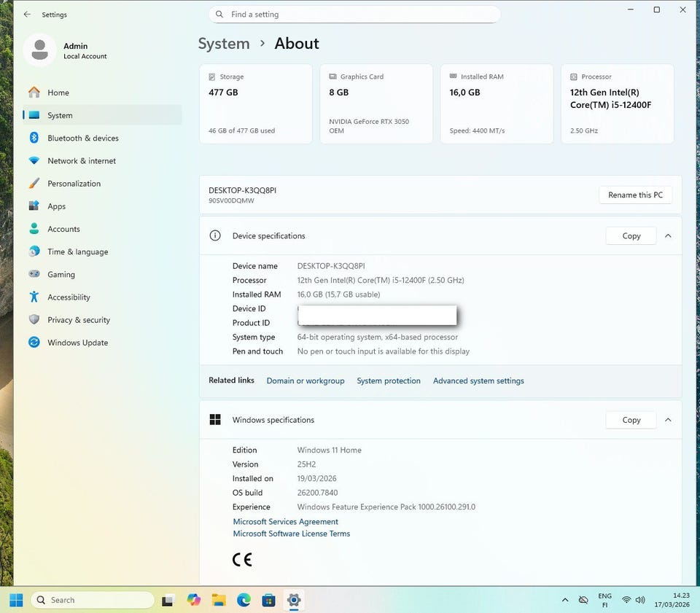Open the Processor info card
This screenshot has height=613, width=700.
(x=618, y=104)
